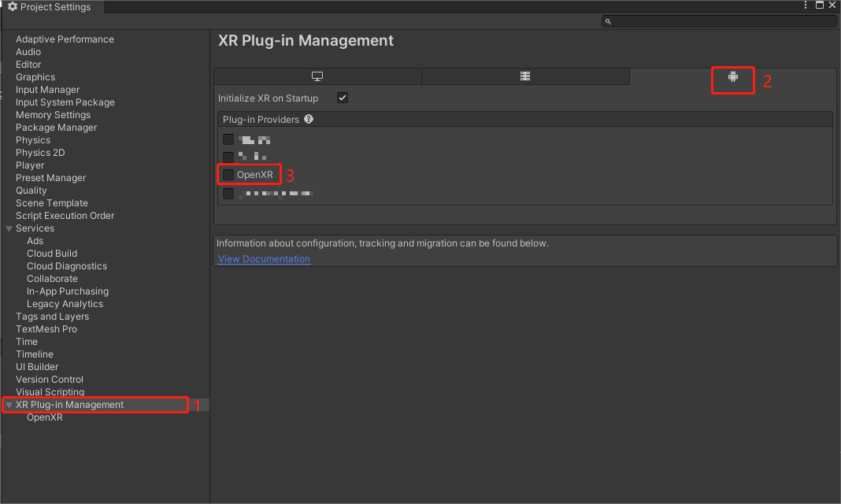Toggle Initialize XR on Startup checkbox
This screenshot has width=841, height=504.
click(343, 98)
